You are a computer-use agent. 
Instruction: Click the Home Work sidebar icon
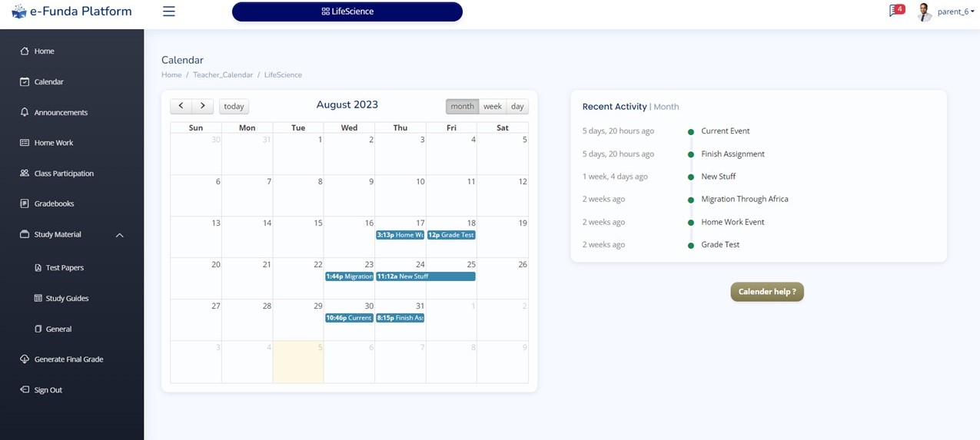click(25, 143)
